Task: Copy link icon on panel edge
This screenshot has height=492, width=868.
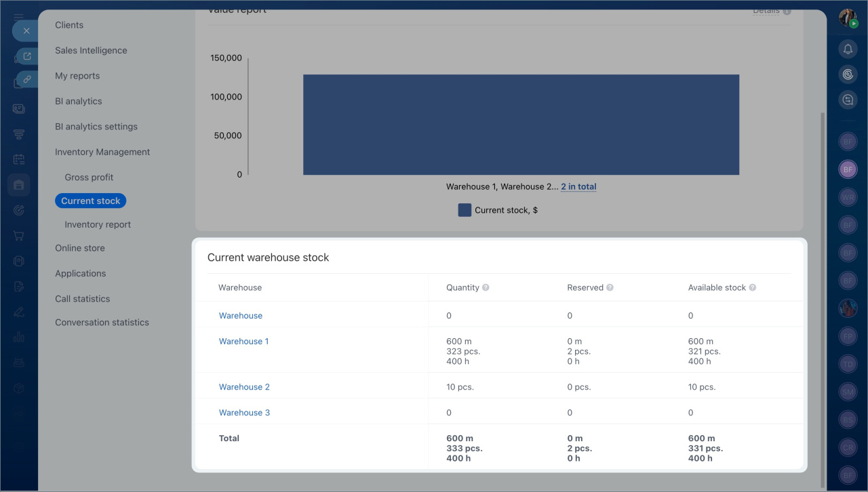Action: click(27, 79)
